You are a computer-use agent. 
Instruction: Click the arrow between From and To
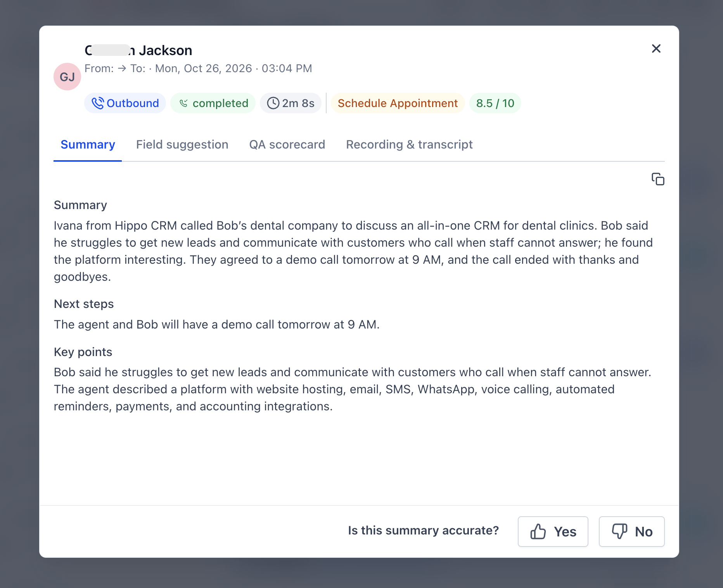pos(122,68)
